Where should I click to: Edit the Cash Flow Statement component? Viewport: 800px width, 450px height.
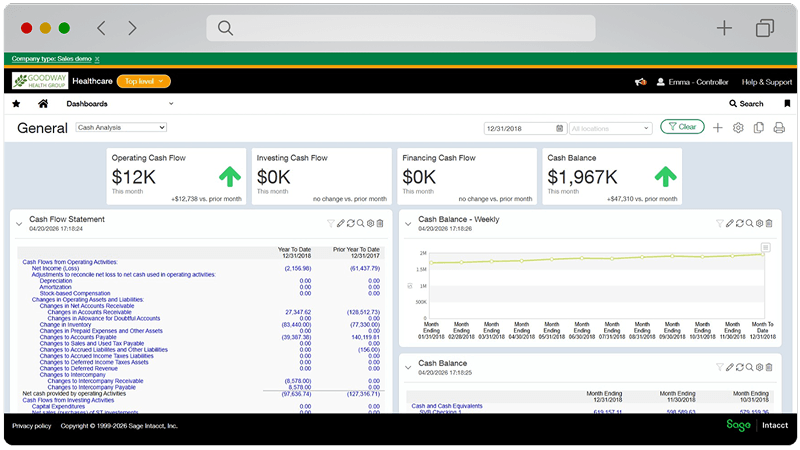coord(341,223)
